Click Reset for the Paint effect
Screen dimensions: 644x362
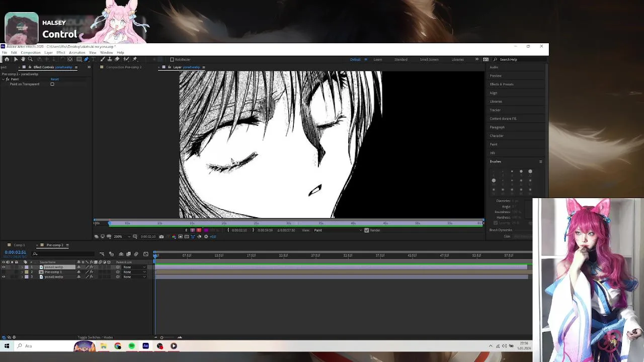[54, 79]
